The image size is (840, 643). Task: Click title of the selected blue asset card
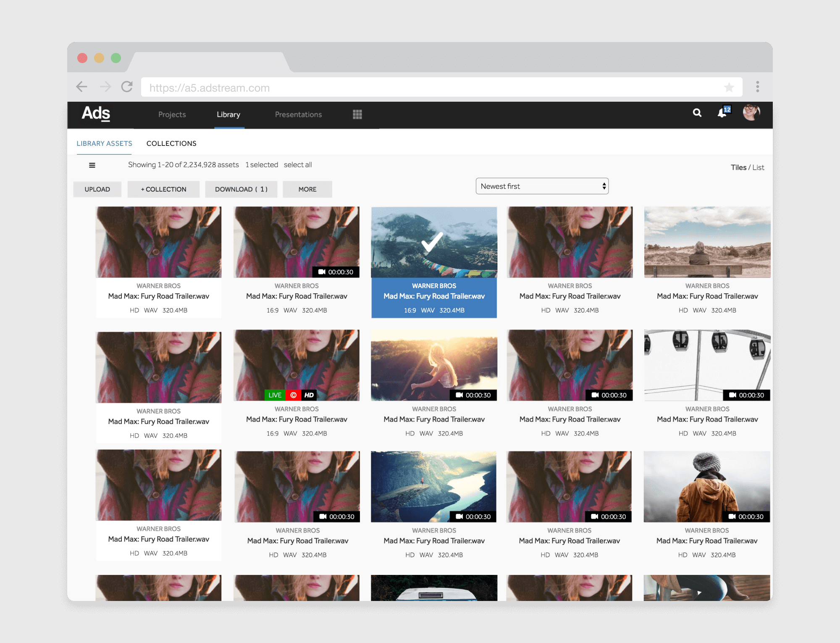[434, 296]
